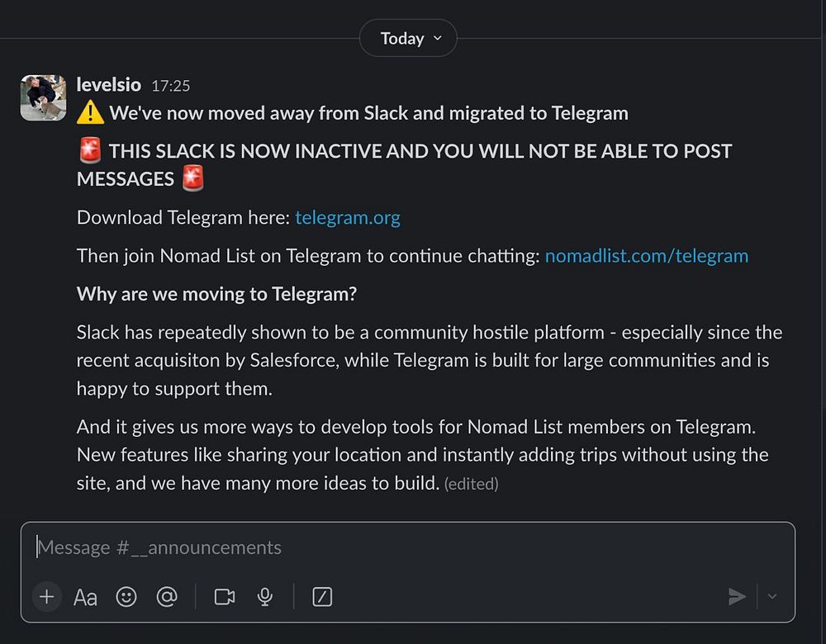
Task: Open the emoji picker in composer
Action: tap(126, 596)
